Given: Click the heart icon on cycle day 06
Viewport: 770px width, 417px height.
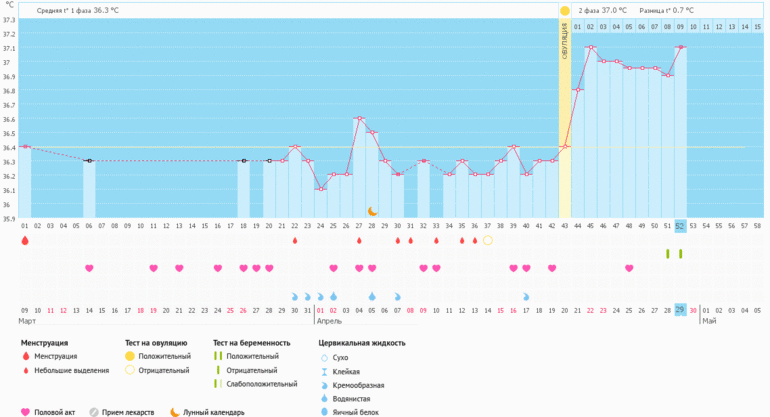Looking at the screenshot, I should 89,268.
